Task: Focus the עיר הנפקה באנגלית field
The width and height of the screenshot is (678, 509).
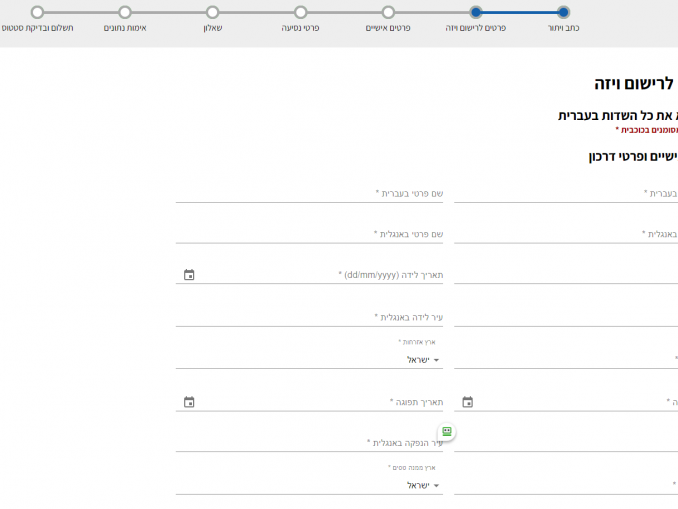Action: tap(310, 443)
